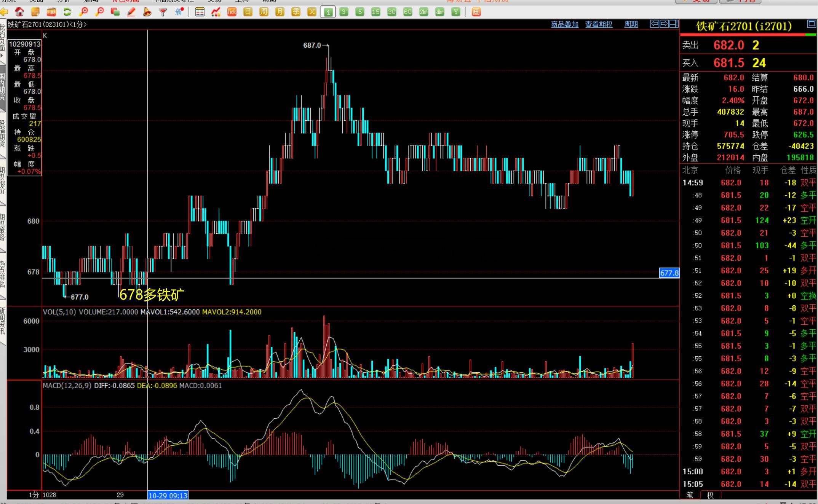Click the yellow Y period icon
818x504 pixels.
pos(456,12)
